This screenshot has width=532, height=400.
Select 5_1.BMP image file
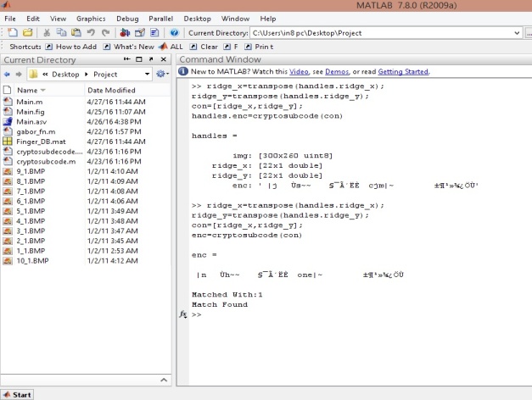[x=31, y=211]
